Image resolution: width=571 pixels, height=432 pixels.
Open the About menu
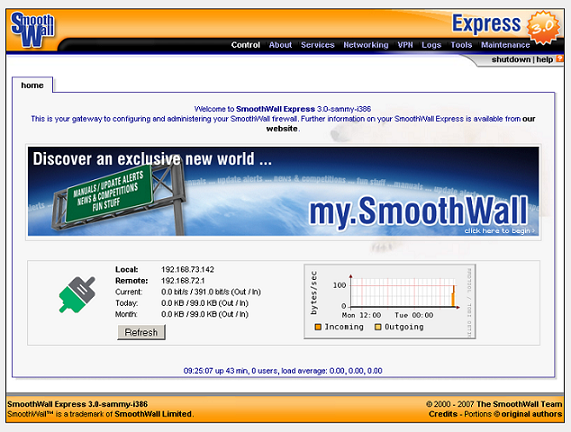click(x=280, y=45)
